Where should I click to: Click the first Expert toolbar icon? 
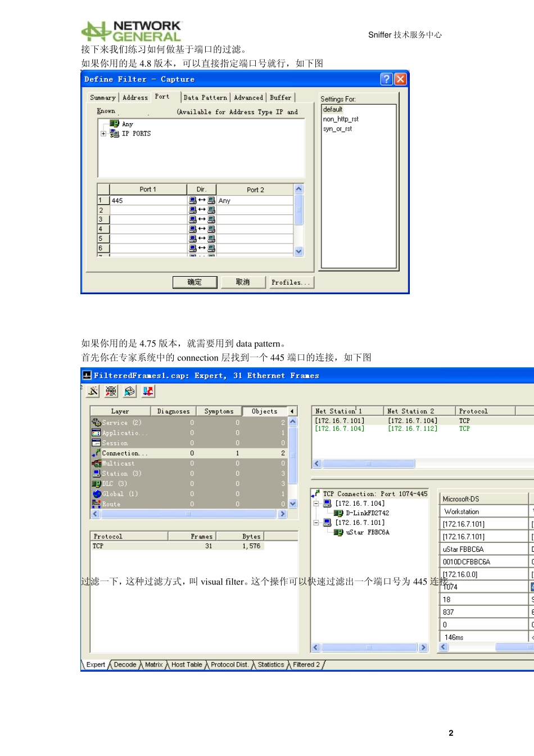point(93,391)
